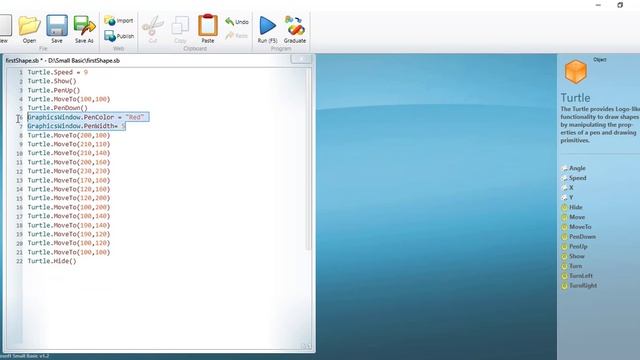
Task: Click the Graduate icon
Action: click(295, 29)
